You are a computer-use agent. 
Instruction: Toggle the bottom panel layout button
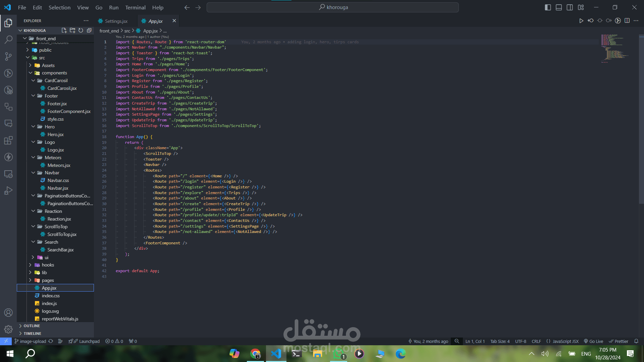pos(559,7)
